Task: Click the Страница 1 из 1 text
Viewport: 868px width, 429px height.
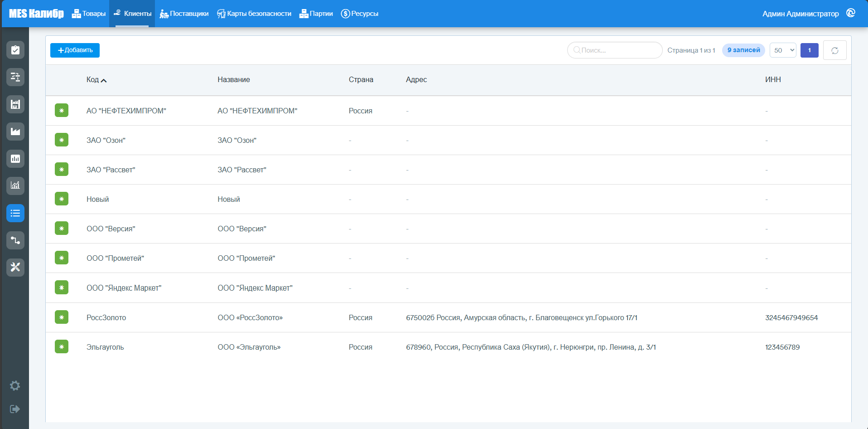Action: (691, 50)
